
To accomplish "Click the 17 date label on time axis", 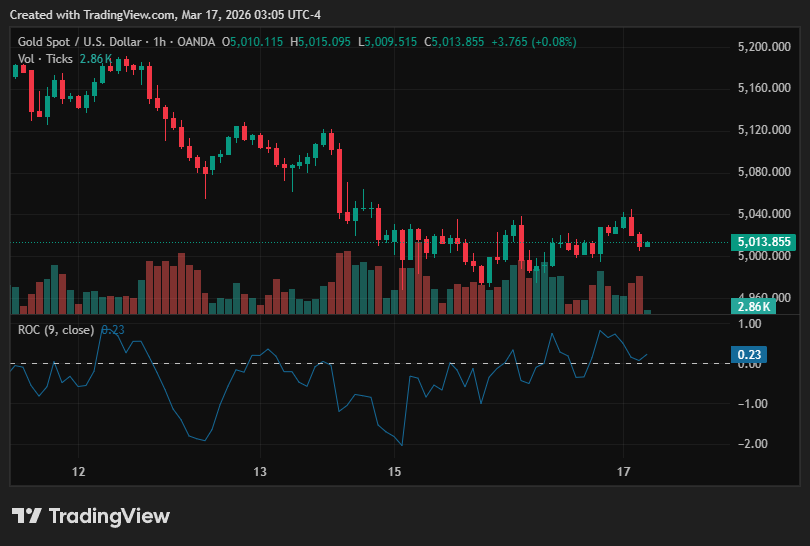I will coord(624,472).
